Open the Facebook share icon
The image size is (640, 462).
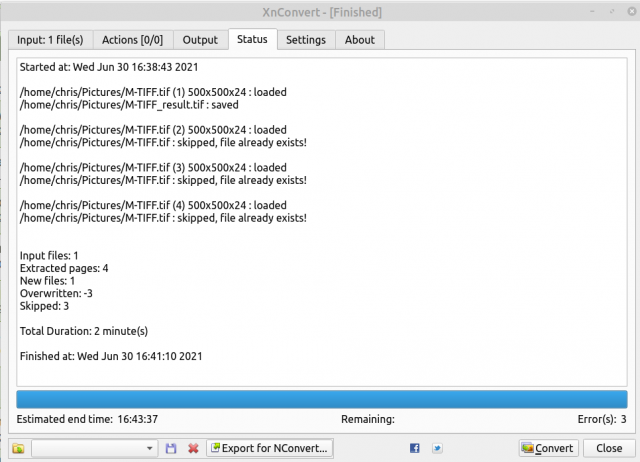(x=414, y=448)
